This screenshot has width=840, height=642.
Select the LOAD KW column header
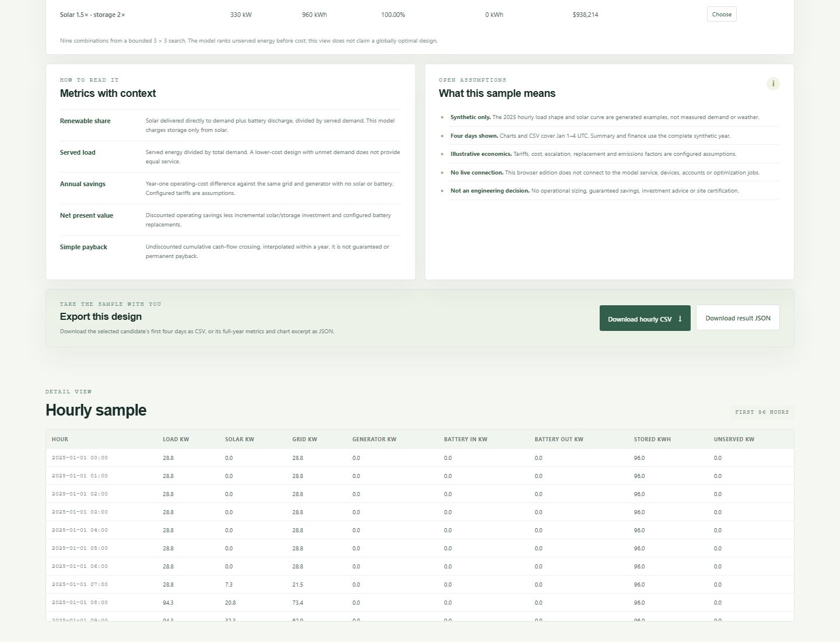[176, 439]
